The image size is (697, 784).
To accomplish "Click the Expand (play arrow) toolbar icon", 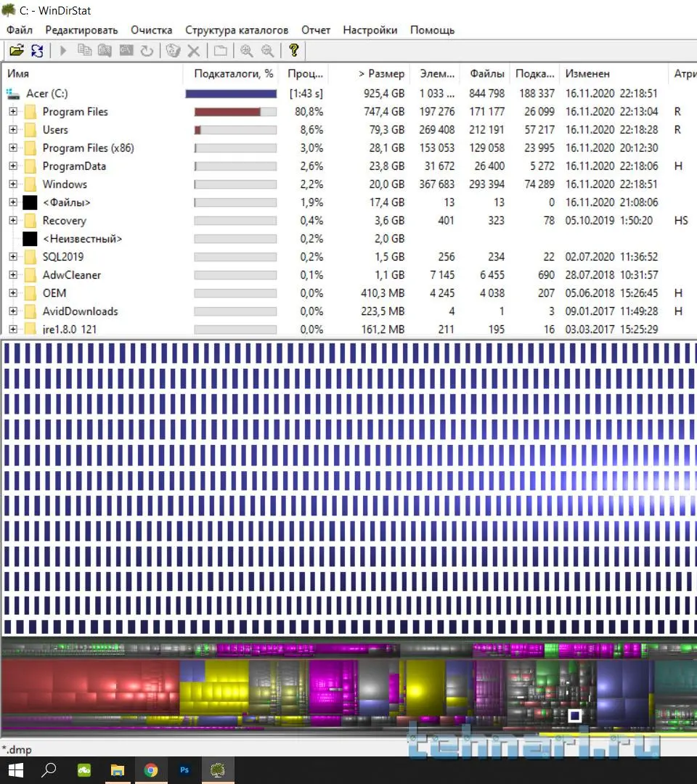I will click(63, 51).
